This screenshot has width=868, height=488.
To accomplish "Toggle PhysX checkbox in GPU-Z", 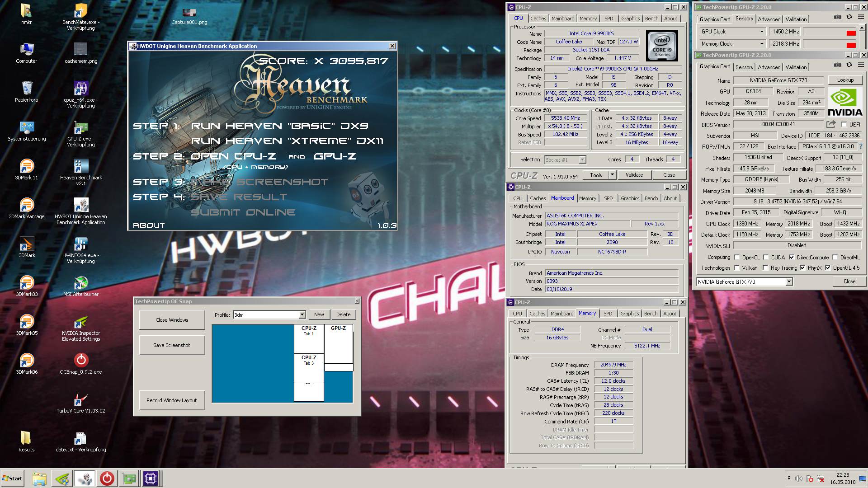I will (802, 267).
